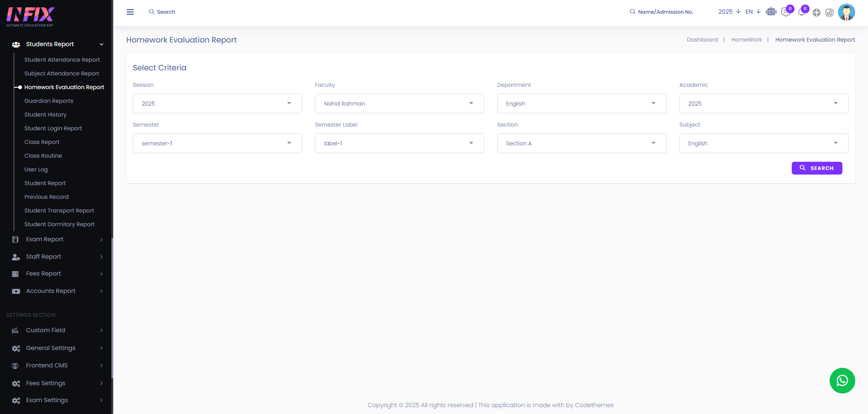Open Class Routine

(x=43, y=156)
